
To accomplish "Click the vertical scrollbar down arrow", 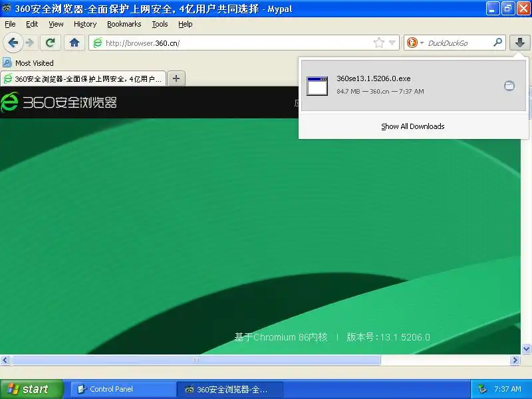I will coord(526,348).
